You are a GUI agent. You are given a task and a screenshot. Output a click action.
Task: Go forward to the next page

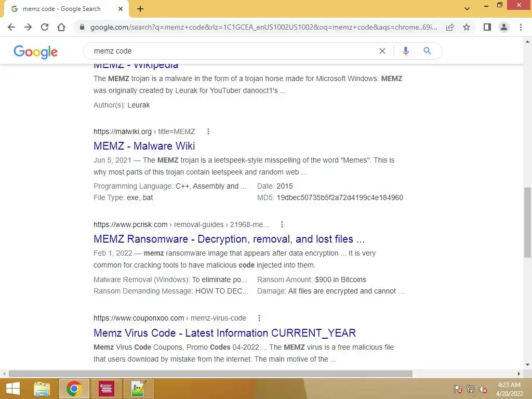(x=28, y=27)
